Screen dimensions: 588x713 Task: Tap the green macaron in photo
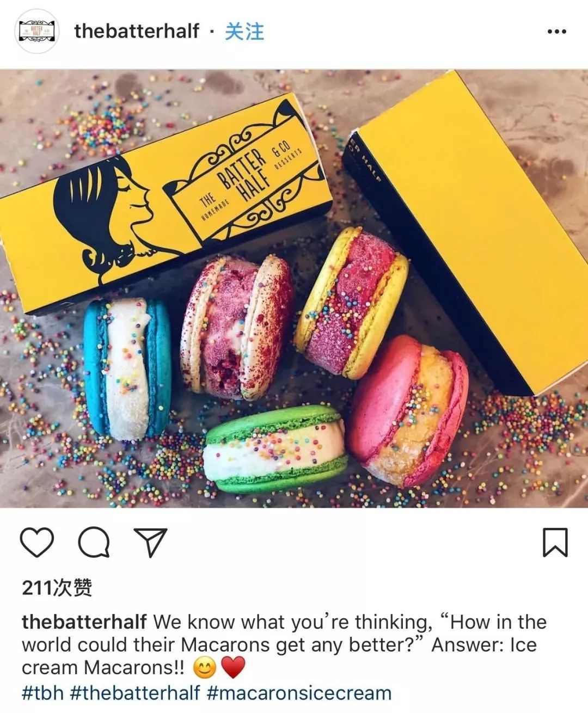(275, 450)
